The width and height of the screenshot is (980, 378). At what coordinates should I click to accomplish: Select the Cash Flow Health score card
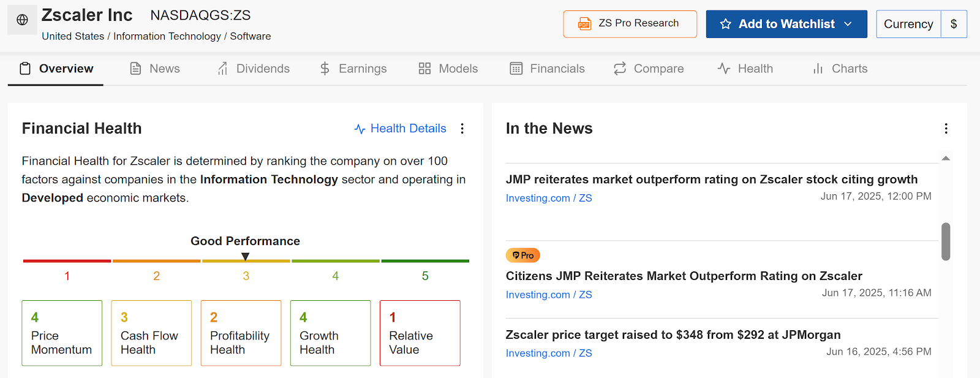(x=151, y=333)
